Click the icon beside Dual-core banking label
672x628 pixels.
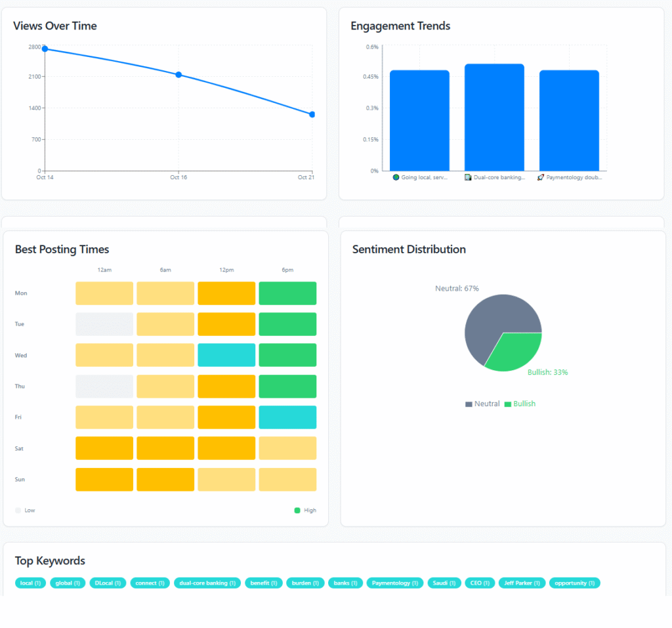tap(468, 177)
